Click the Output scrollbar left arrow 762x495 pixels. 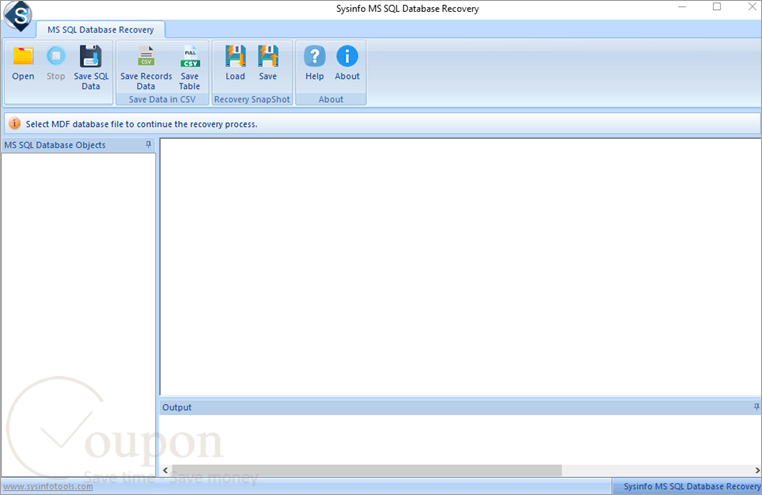tap(165, 470)
